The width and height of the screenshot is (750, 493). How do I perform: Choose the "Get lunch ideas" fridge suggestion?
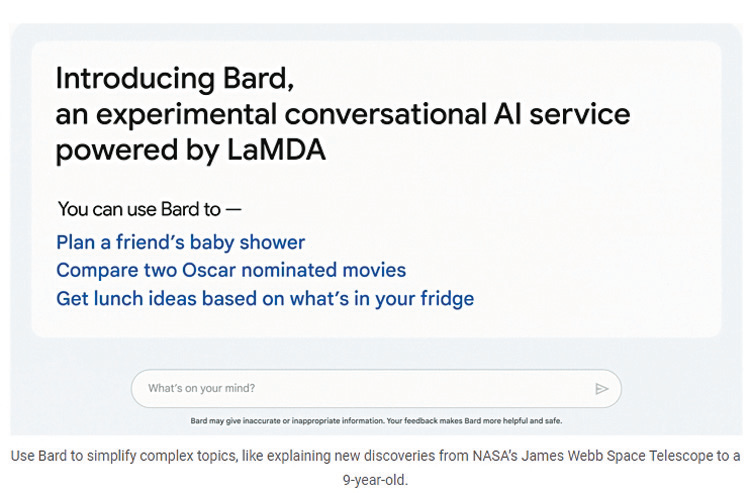click(x=265, y=298)
